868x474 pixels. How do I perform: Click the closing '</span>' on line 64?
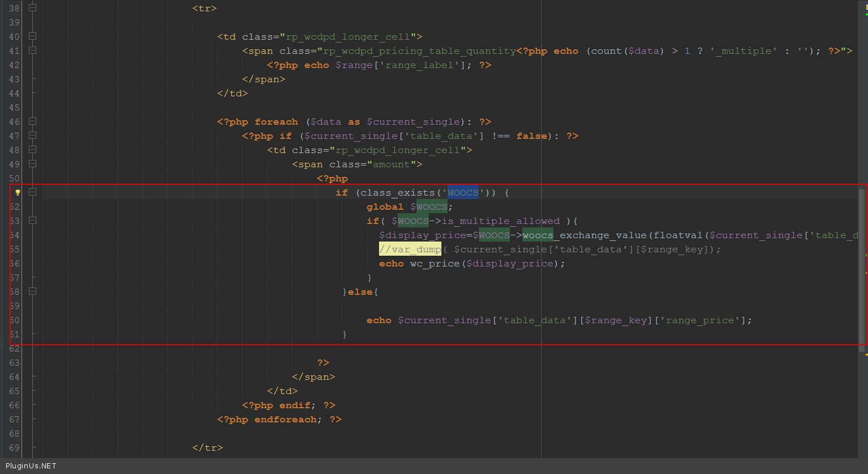tap(314, 377)
